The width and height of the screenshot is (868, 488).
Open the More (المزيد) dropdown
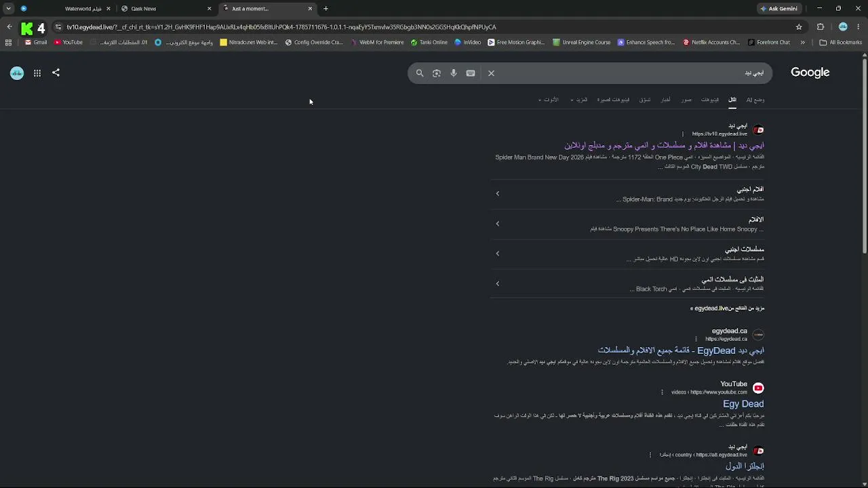579,100
